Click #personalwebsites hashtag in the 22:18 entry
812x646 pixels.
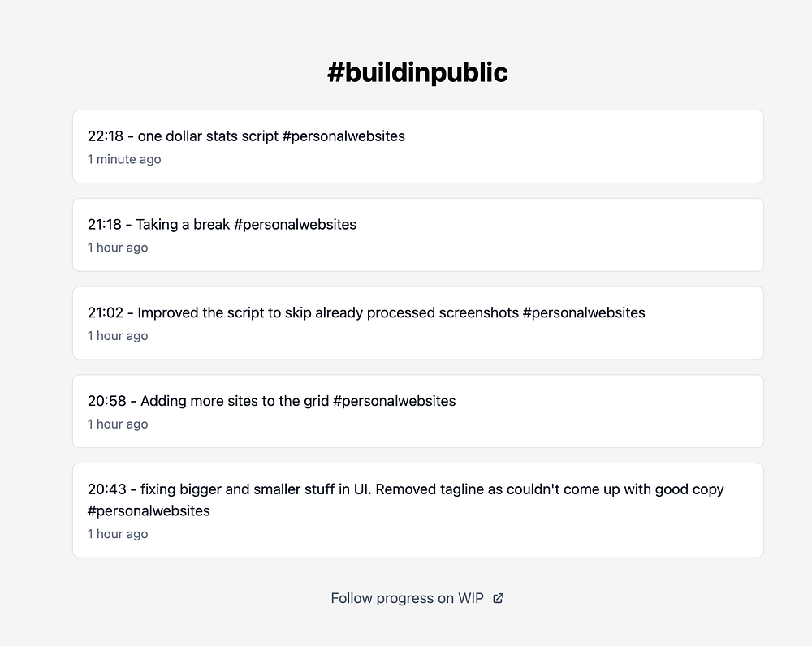point(343,136)
